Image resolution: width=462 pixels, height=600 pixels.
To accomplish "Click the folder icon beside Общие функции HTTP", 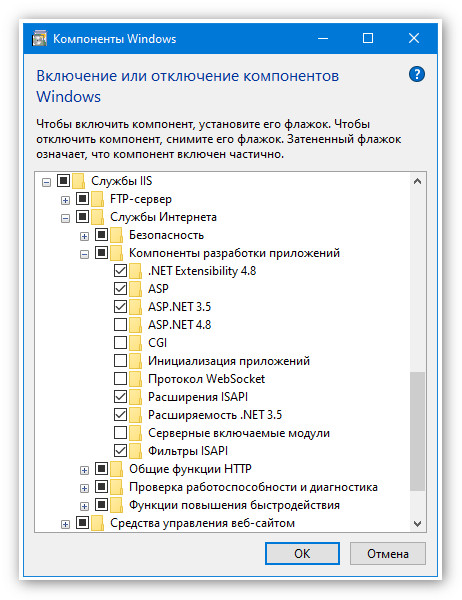I will click(x=117, y=468).
